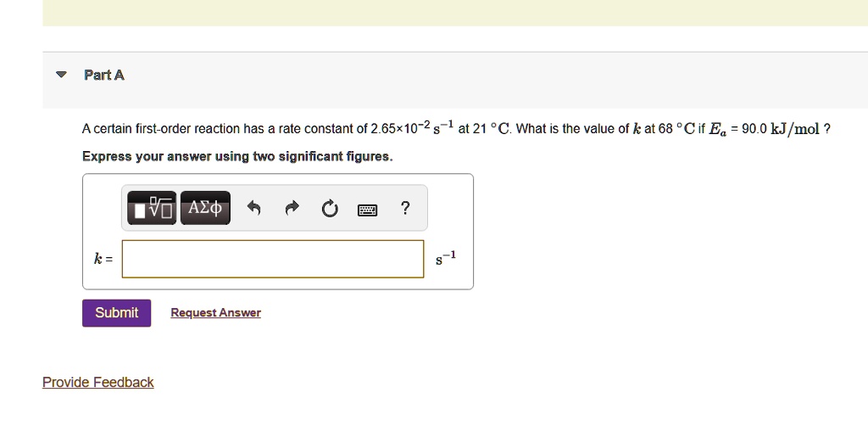
Task: Click the Part A heading label
Action: 104,75
